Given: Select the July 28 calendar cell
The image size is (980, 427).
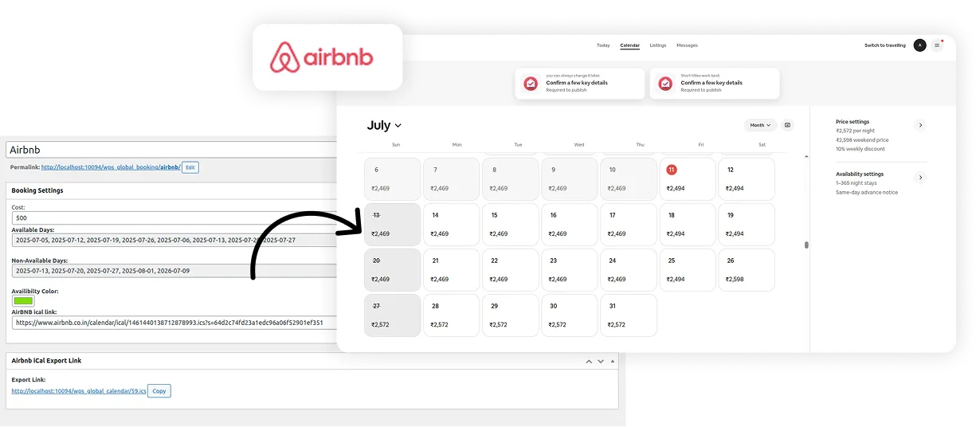Looking at the screenshot, I should (x=451, y=315).
